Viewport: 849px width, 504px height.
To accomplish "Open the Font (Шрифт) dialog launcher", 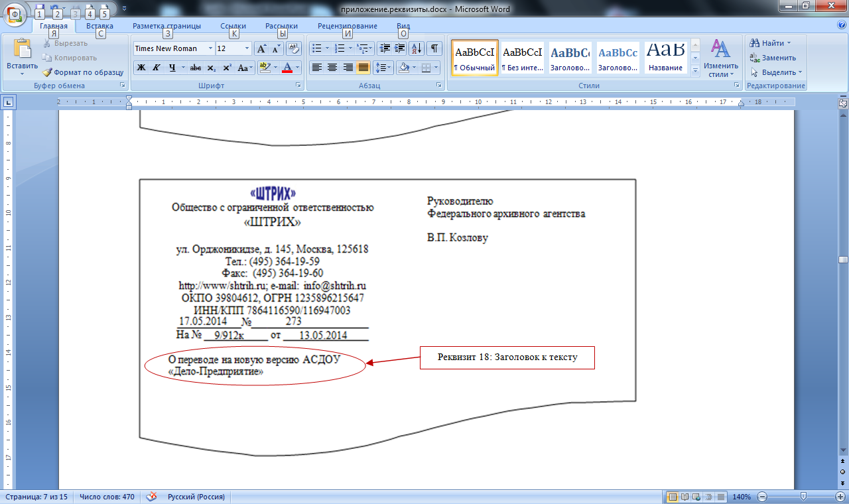I will 298,86.
